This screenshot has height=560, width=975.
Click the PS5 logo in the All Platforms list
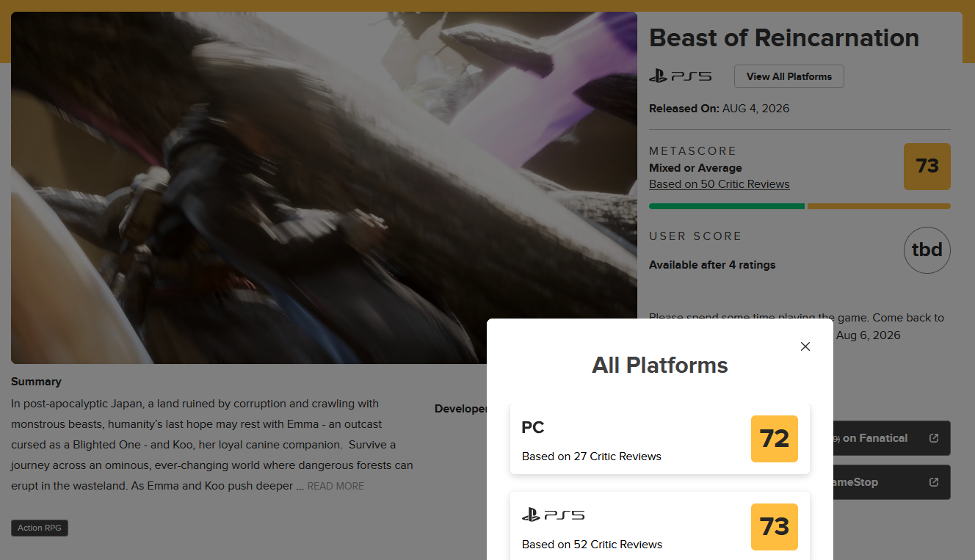pyautogui.click(x=553, y=514)
